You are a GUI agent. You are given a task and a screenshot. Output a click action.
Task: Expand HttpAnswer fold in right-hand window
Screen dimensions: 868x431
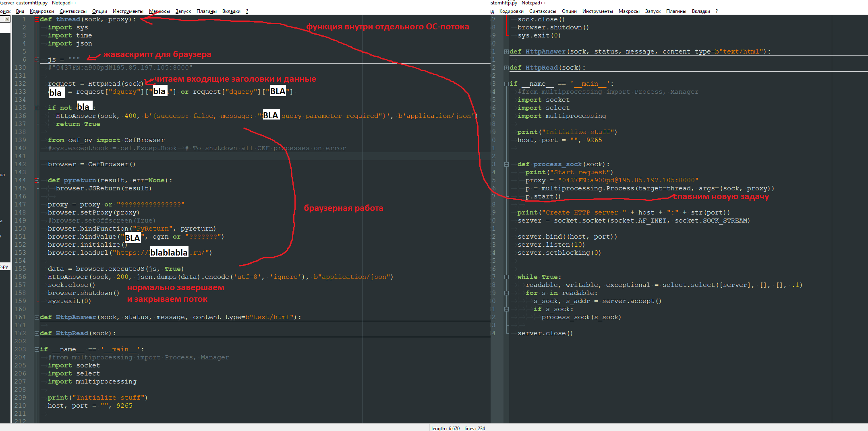point(506,52)
